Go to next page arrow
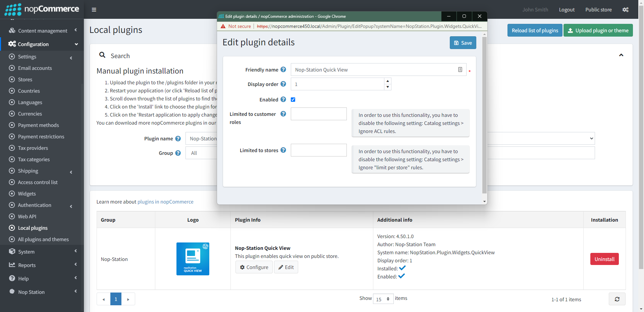644x312 pixels. [x=128, y=299]
